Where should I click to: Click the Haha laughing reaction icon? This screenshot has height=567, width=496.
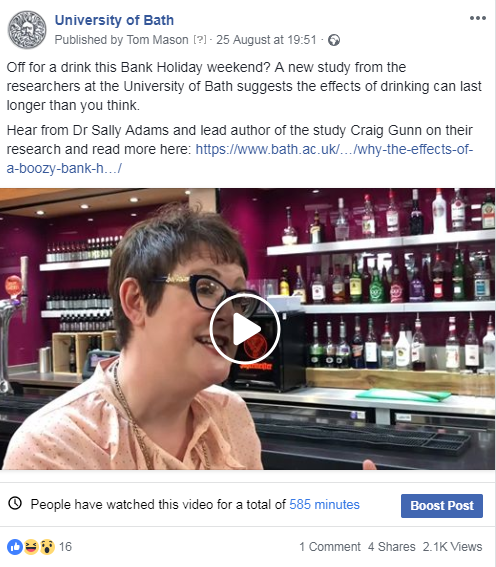click(x=31, y=547)
